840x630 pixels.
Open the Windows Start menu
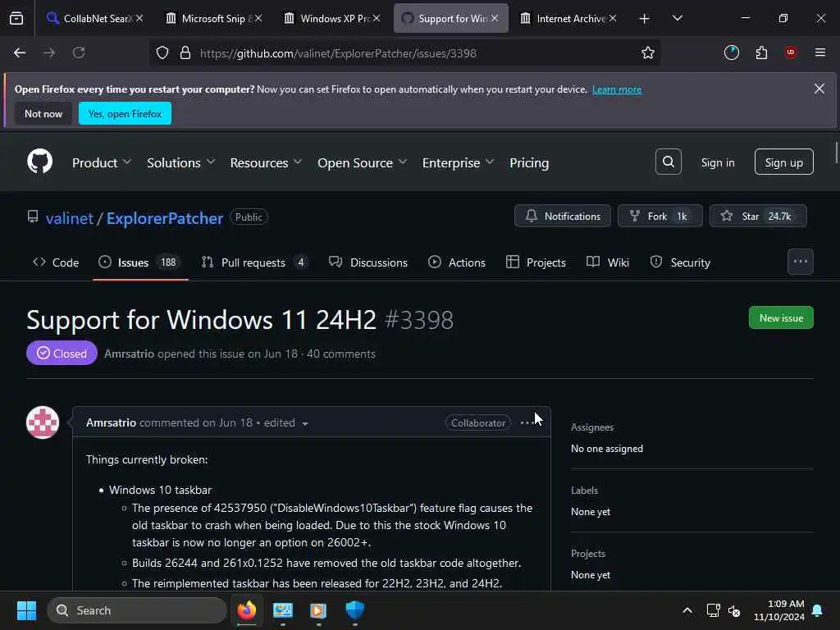(x=26, y=610)
